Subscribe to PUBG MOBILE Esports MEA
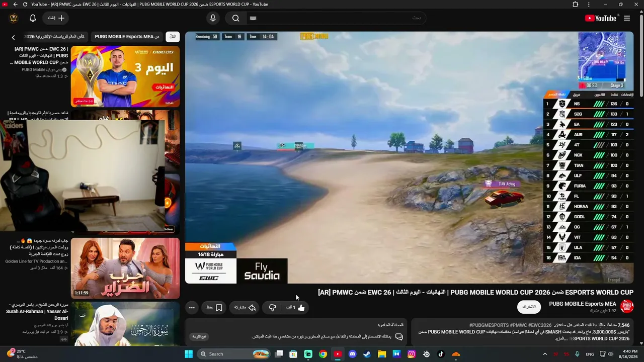The height and width of the screenshot is (362, 644). point(529,307)
